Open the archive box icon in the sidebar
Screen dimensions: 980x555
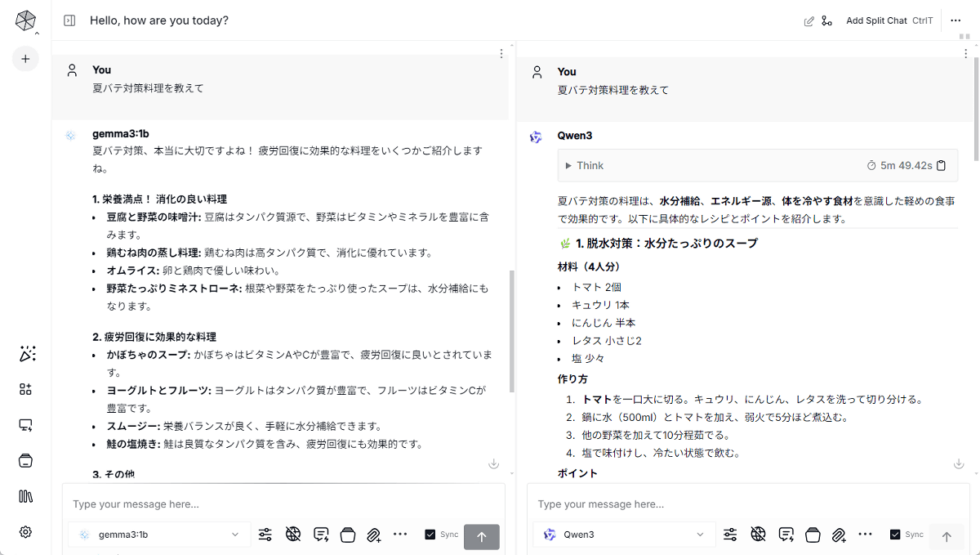(25, 461)
